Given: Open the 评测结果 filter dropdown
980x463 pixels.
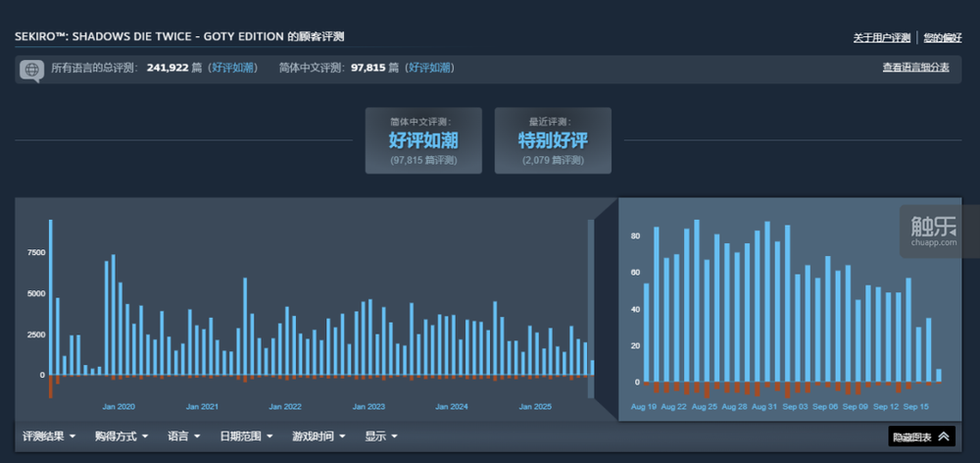Looking at the screenshot, I should (x=49, y=437).
